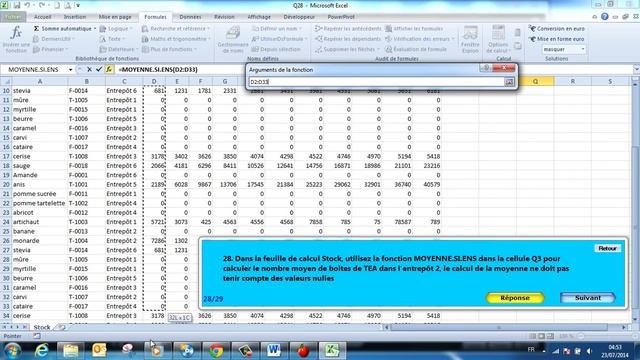640x360 pixels.
Task: Open Google Chrome from the taskbar
Action: click(x=216, y=350)
